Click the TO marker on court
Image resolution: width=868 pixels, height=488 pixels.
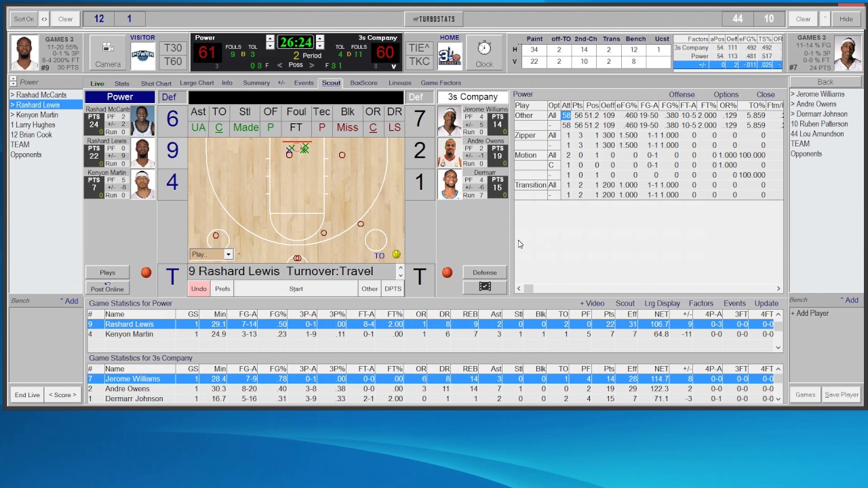(x=379, y=256)
